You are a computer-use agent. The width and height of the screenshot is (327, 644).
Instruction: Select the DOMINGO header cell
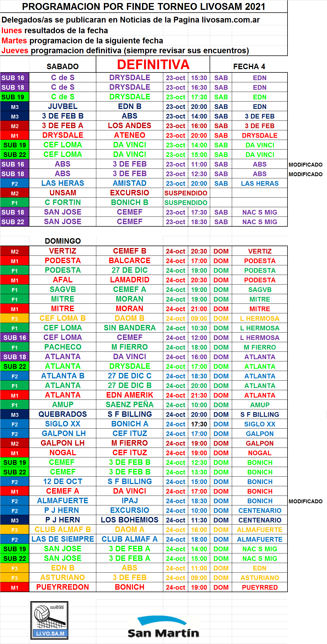pyautogui.click(x=63, y=241)
